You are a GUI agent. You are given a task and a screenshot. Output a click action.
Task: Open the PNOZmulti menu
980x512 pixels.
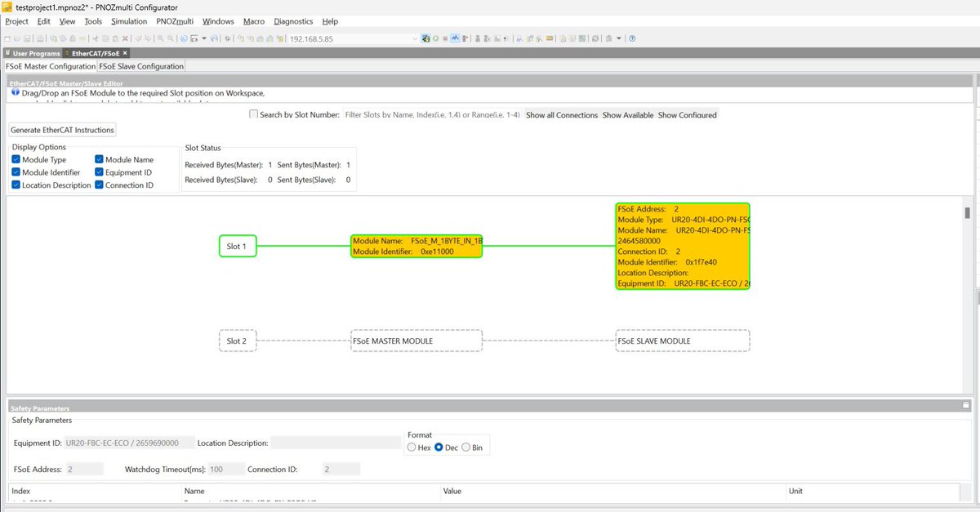pos(174,21)
